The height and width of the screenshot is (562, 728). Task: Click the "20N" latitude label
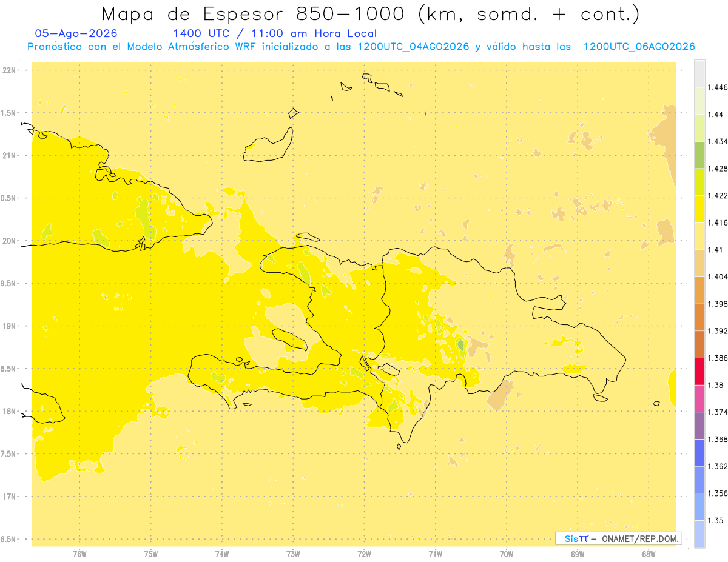tap(9, 241)
